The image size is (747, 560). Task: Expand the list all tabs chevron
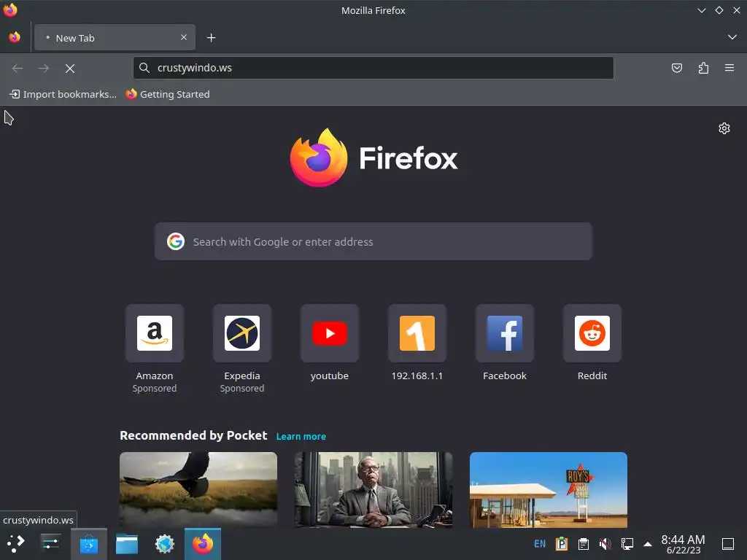pos(732,37)
